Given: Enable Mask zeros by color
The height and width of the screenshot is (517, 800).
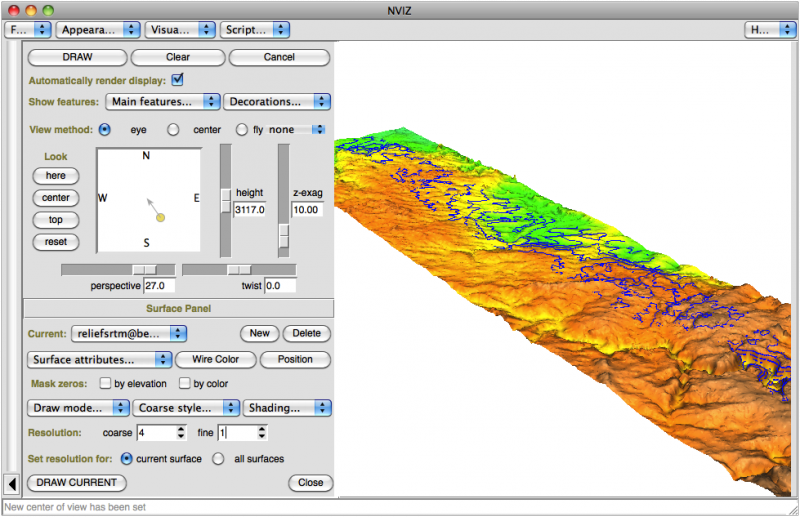Looking at the screenshot, I should pyautogui.click(x=184, y=383).
